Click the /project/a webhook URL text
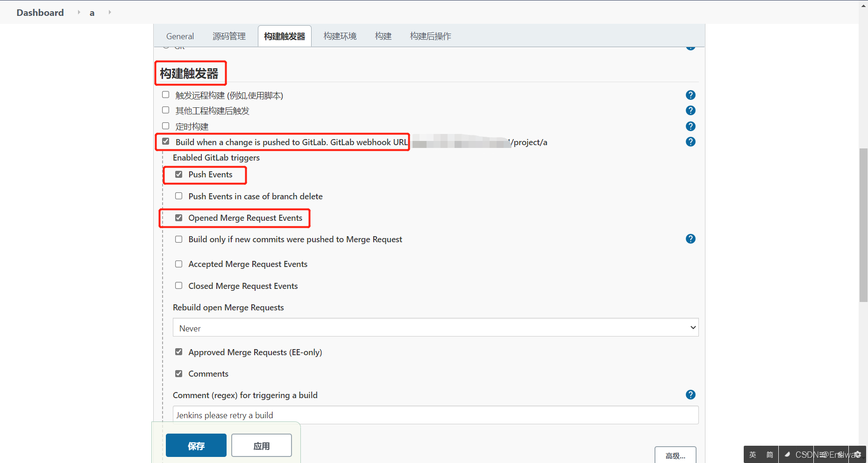Viewport: 868px width, 463px height. click(529, 142)
